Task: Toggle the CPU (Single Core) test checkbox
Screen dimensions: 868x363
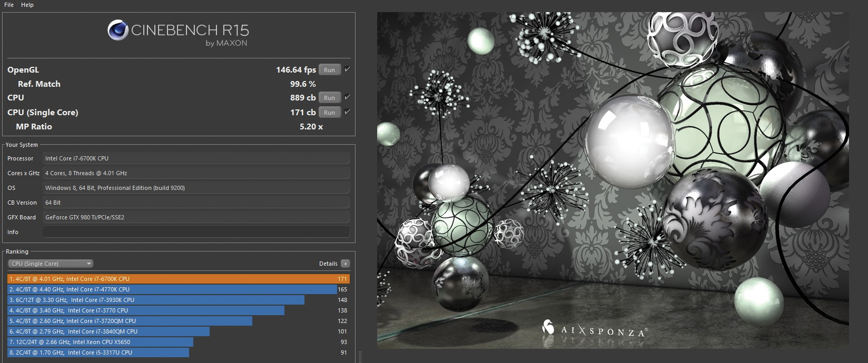Action: pyautogui.click(x=347, y=112)
